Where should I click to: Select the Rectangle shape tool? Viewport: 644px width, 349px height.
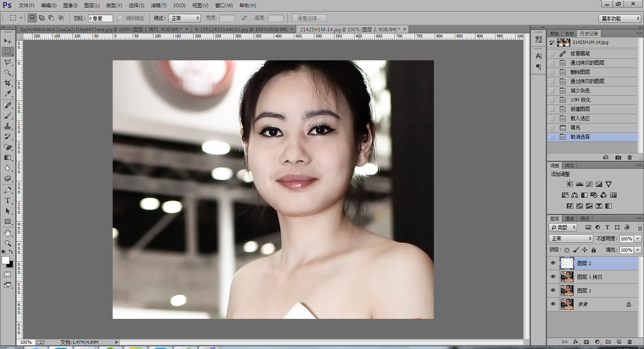(x=8, y=222)
